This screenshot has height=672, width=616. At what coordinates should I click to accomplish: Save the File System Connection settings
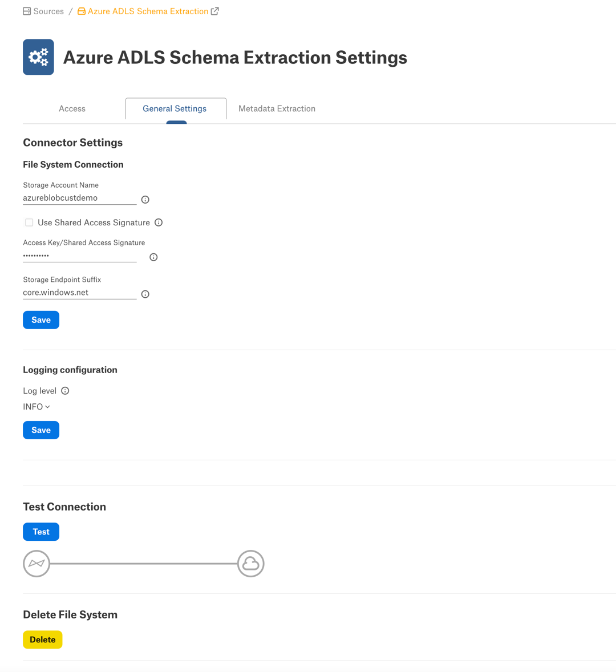pyautogui.click(x=41, y=320)
